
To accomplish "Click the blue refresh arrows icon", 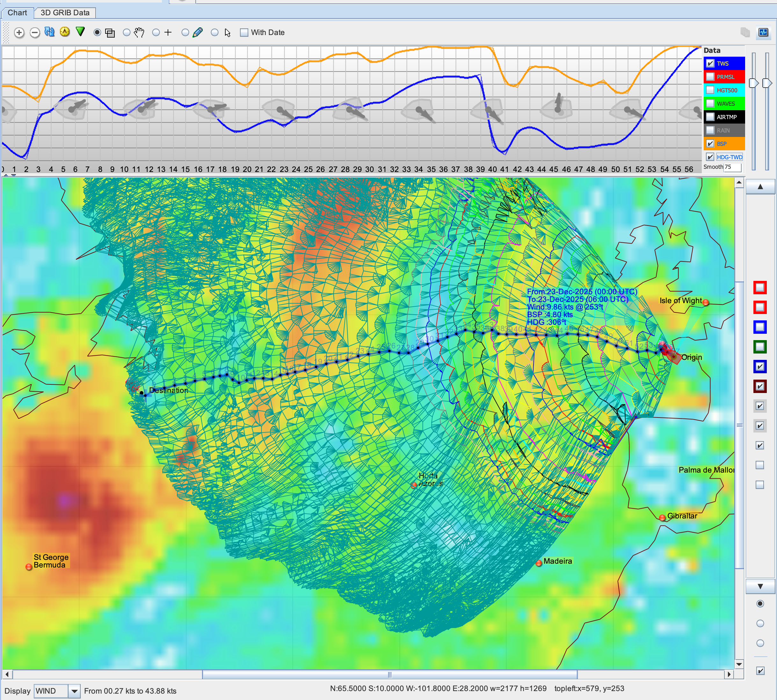I will click(x=50, y=32).
